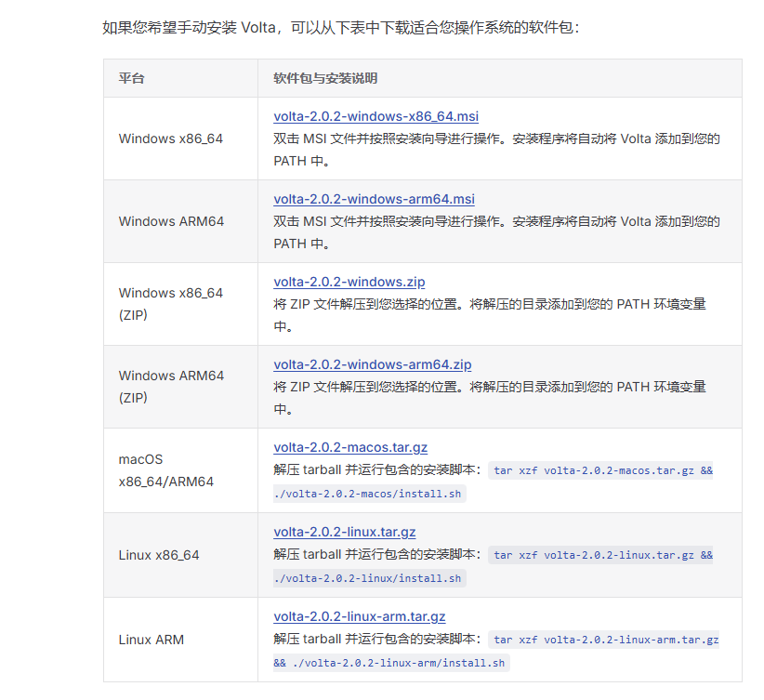
Task: Open volta-2.0.2-windows-arm64.msi download link
Action: click(374, 199)
